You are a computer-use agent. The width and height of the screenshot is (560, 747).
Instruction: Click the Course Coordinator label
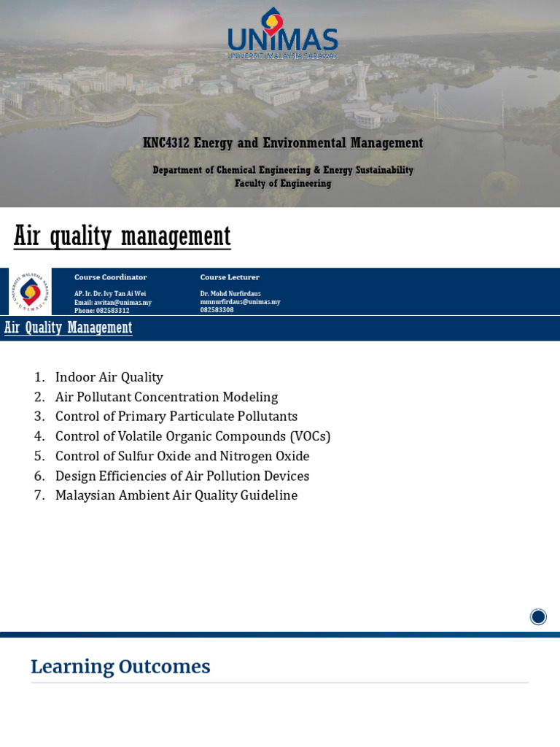111,277
